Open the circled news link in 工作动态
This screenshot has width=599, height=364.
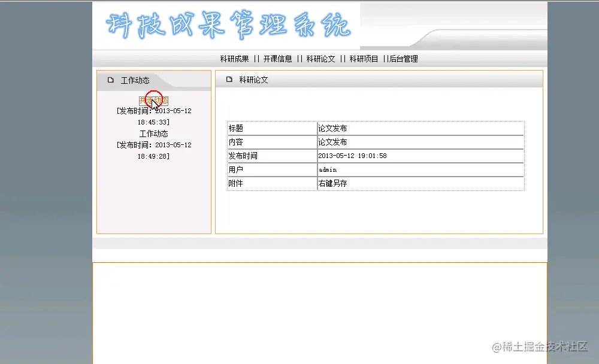153,99
